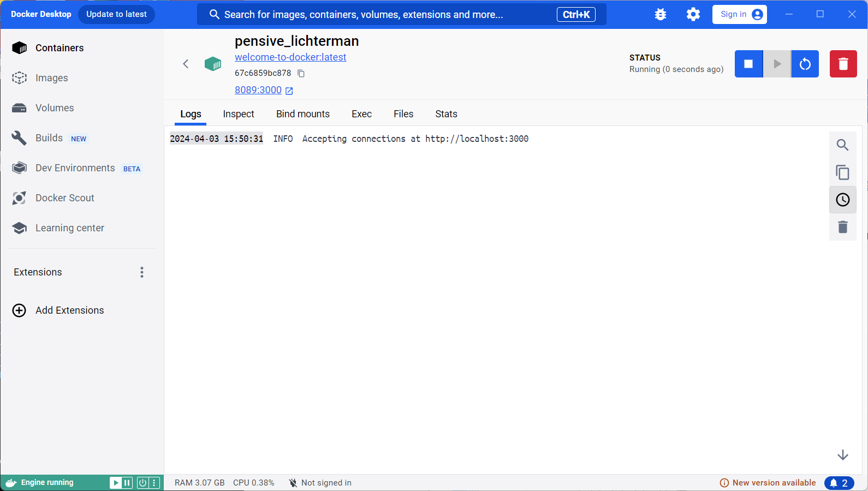Image resolution: width=868 pixels, height=491 pixels.
Task: Toggle log timestamps clock icon
Action: click(843, 200)
